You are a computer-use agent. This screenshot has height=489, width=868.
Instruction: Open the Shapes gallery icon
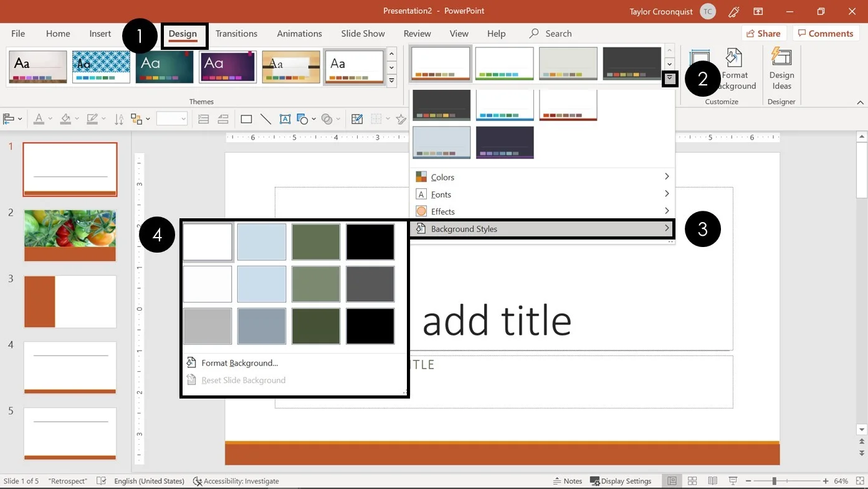pos(303,119)
